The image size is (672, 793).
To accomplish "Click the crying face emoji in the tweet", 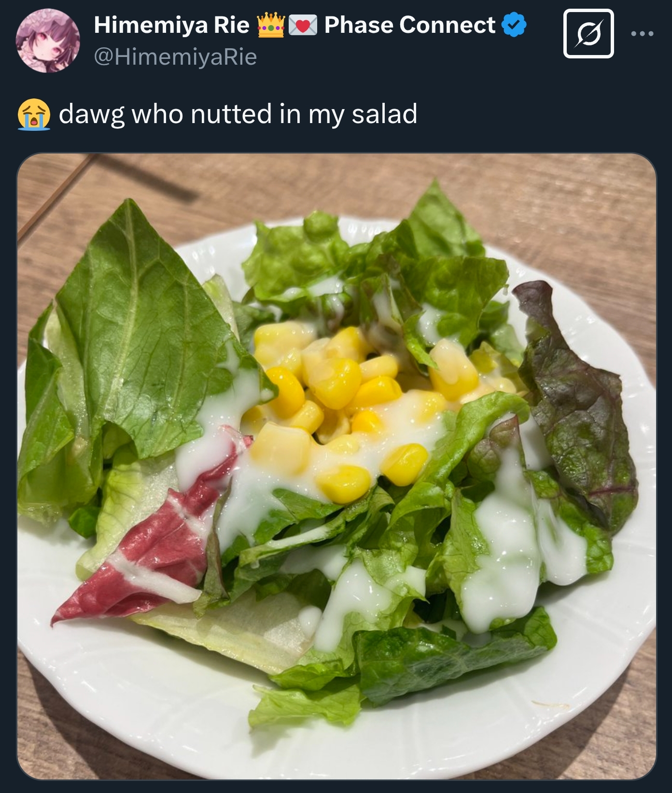I will pyautogui.click(x=34, y=114).
